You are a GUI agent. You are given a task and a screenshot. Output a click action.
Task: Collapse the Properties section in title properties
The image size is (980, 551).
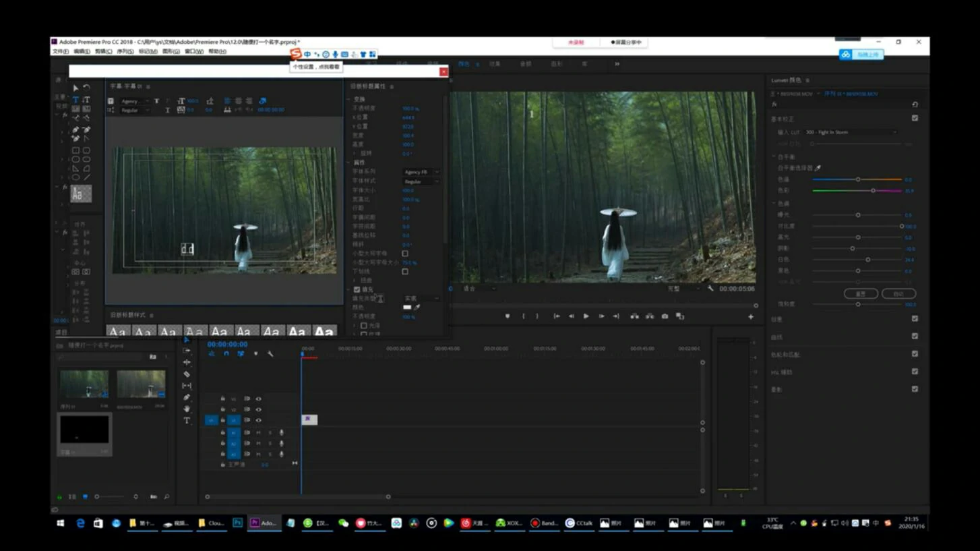pyautogui.click(x=349, y=163)
